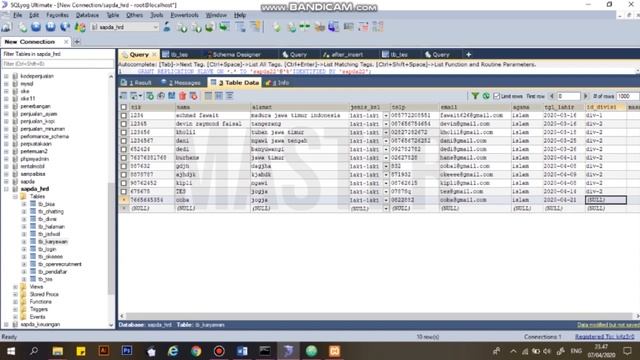640x360 pixels.
Task: Open Photoshop from the taskbar
Action: (127, 351)
